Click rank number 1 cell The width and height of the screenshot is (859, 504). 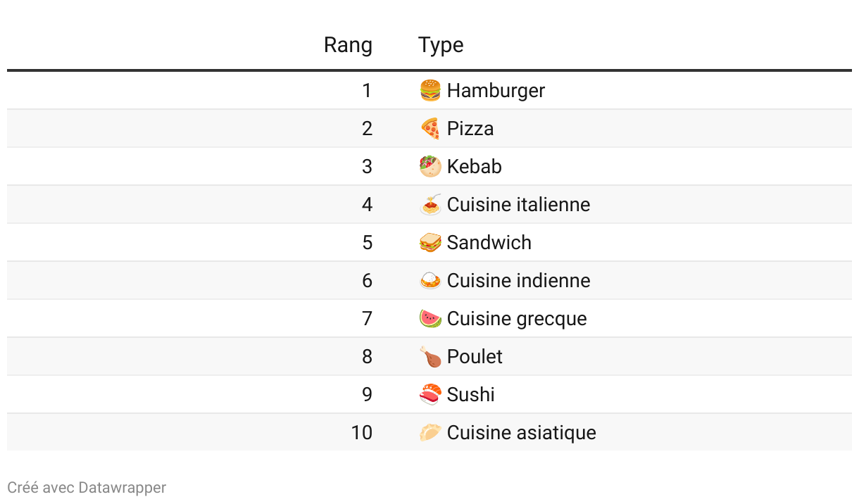coord(366,90)
